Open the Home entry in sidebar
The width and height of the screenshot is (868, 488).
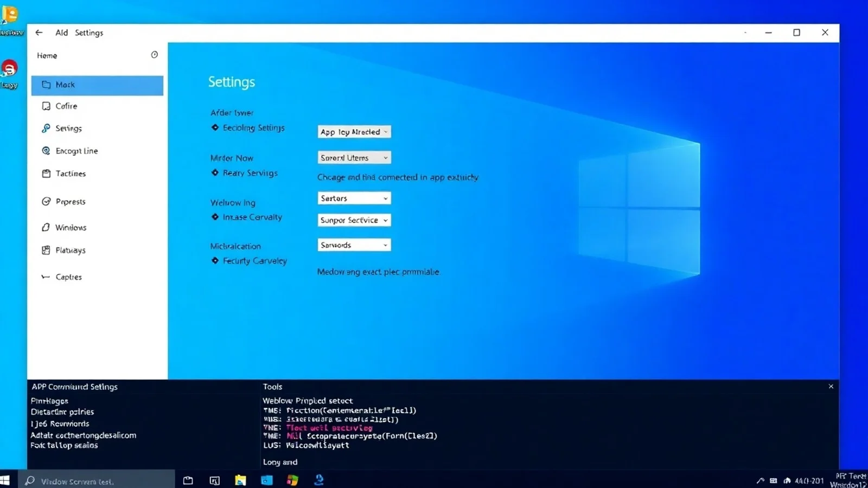[47, 55]
